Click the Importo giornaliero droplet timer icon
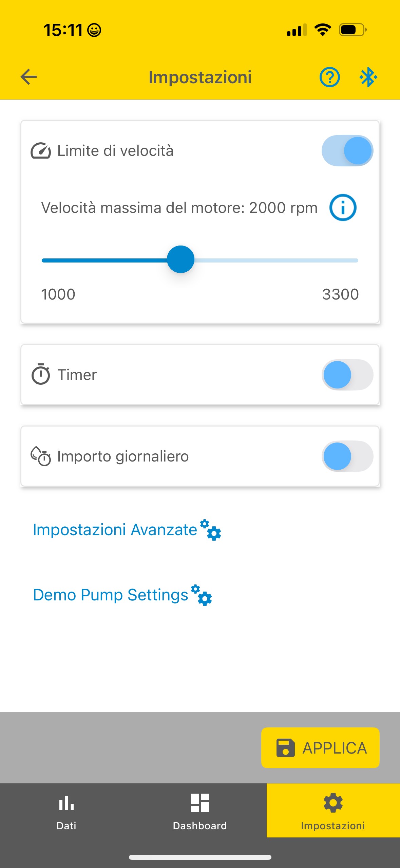 [41, 456]
